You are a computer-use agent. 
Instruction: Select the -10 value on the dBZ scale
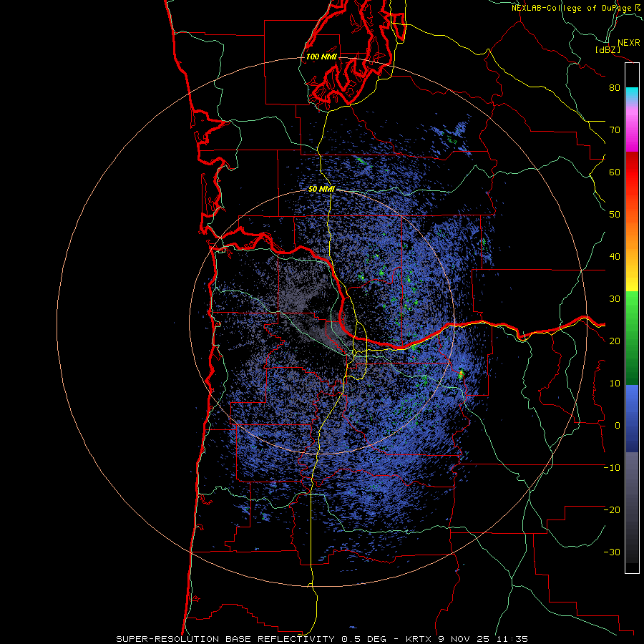[x=612, y=468]
